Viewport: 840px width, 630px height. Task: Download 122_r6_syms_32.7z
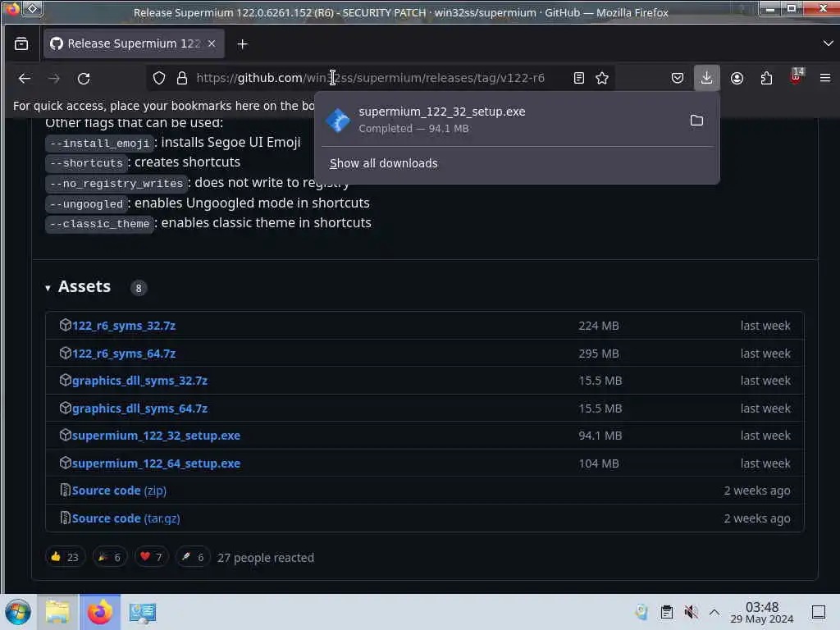click(x=124, y=326)
